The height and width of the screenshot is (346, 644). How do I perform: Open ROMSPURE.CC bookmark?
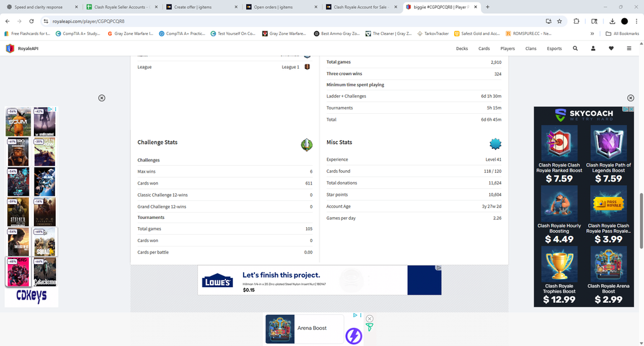529,34
